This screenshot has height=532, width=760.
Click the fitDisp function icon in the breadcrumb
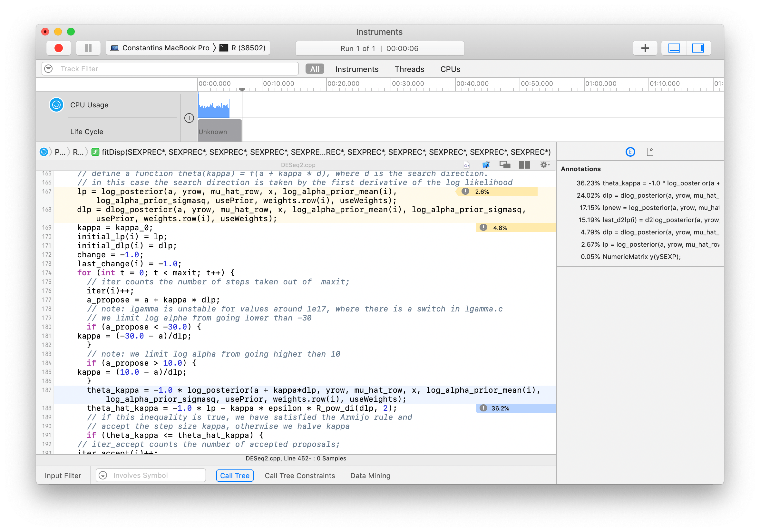point(95,152)
